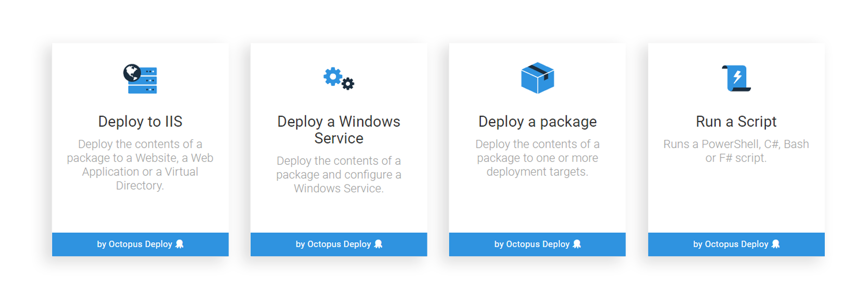Viewport: 868px width, 300px height.
Task: Click the octopus icon on the Deploy to IIS card
Action: [x=180, y=244]
